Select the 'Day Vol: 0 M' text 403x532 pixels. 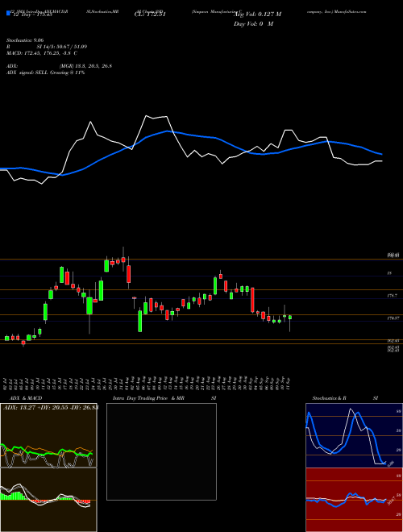click(253, 24)
